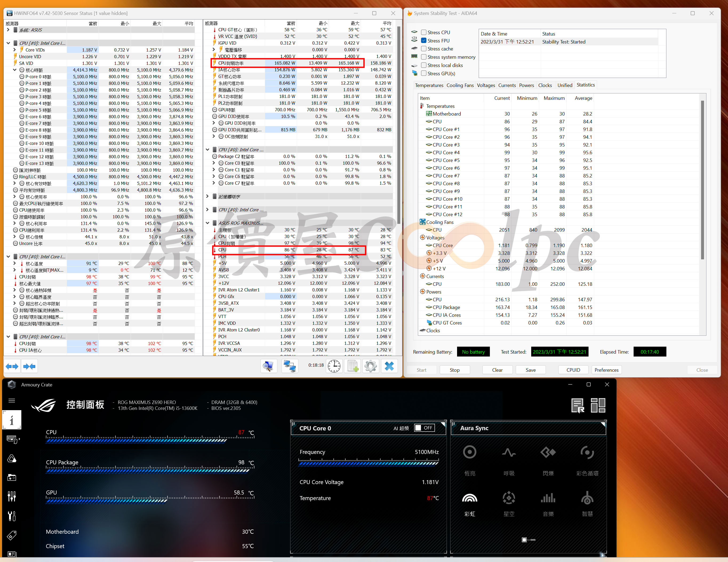
Task: Click Clear button in AIDA64
Action: point(497,370)
